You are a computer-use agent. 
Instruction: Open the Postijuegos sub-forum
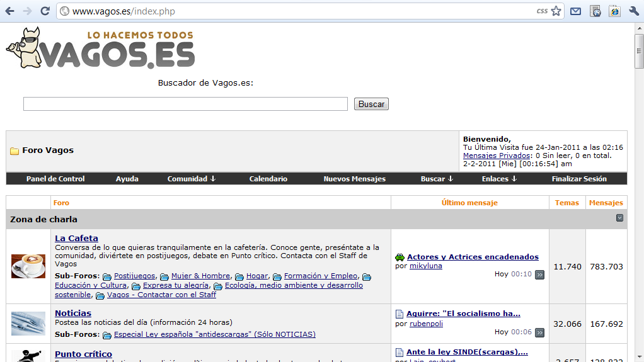tap(135, 276)
